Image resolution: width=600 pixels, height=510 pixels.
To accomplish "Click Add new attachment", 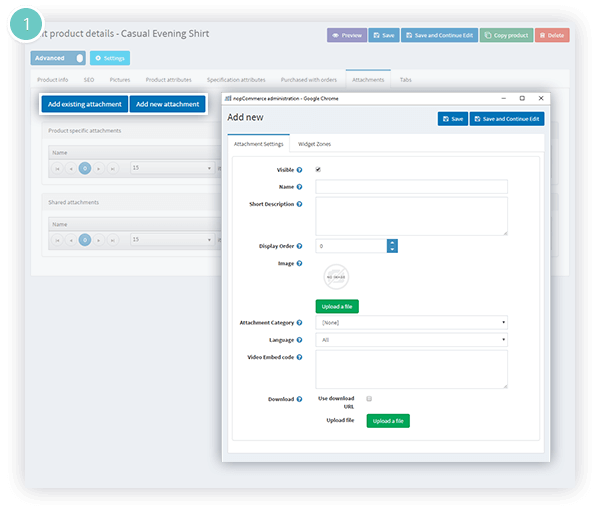I will (168, 104).
